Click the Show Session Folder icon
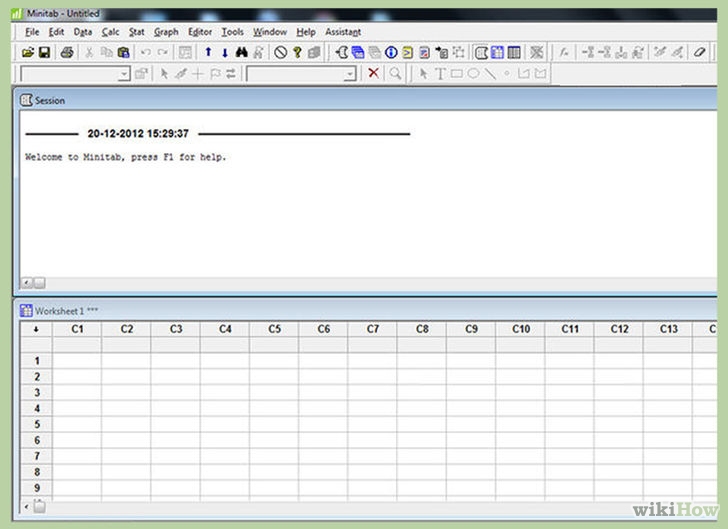 point(342,52)
